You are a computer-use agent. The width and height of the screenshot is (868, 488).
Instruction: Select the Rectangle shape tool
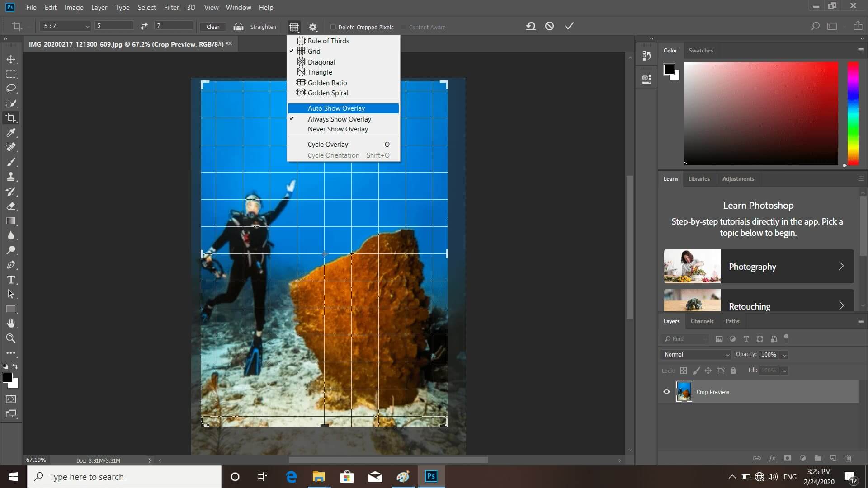click(x=11, y=309)
